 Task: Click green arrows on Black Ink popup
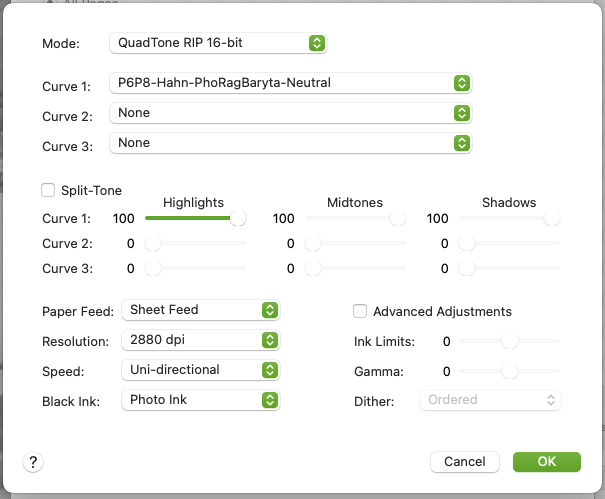click(x=270, y=400)
